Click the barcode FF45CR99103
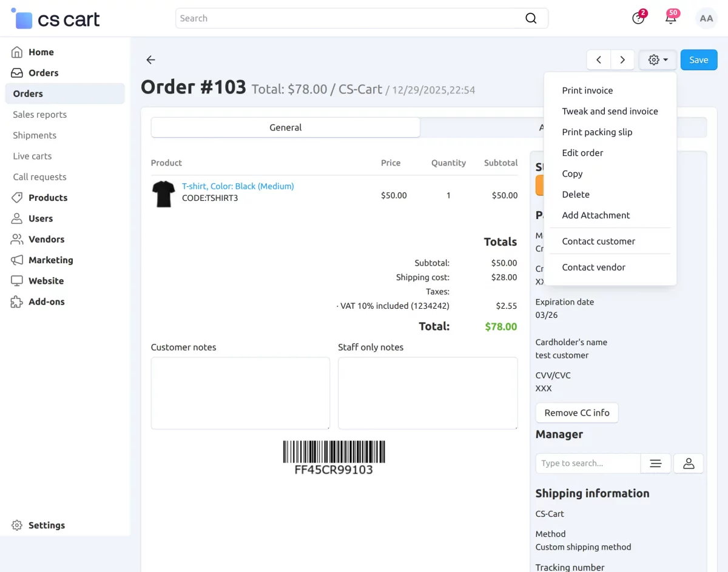 click(x=334, y=458)
